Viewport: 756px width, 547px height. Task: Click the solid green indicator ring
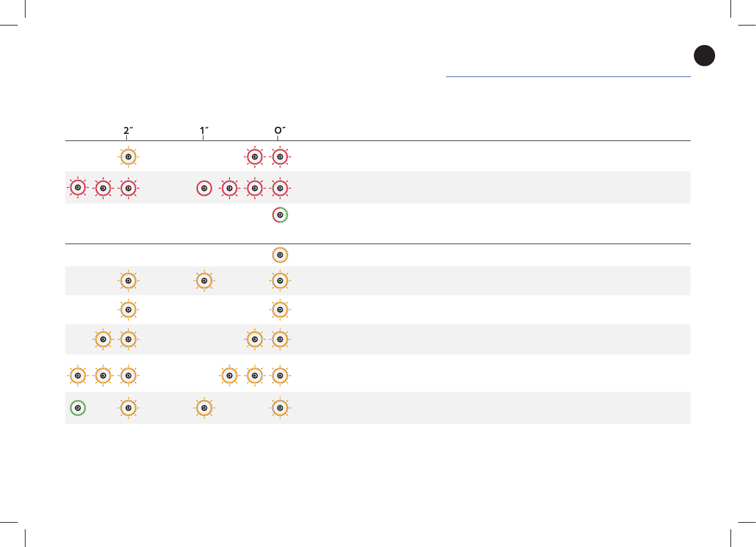[78, 408]
